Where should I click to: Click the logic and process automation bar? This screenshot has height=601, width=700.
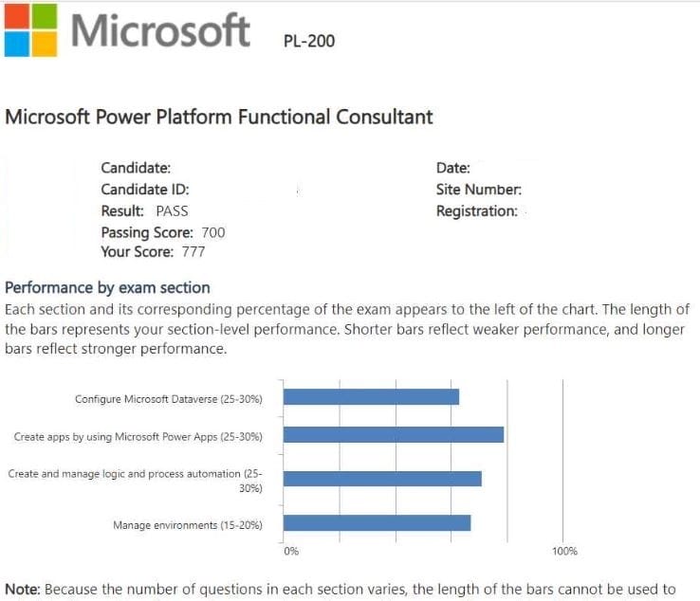pyautogui.click(x=382, y=479)
